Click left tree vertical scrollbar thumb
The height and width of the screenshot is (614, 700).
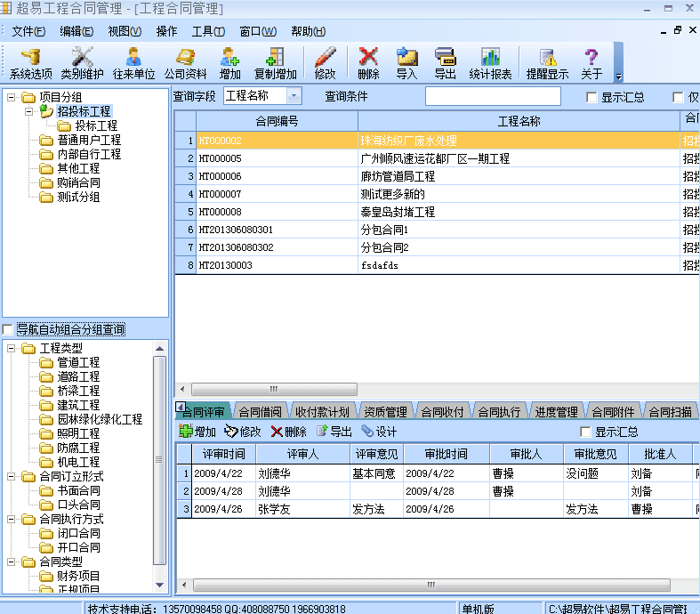click(x=159, y=460)
